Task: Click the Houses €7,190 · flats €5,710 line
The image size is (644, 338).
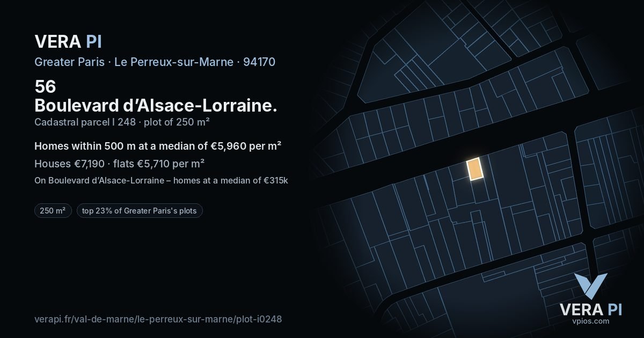Action: point(119,164)
